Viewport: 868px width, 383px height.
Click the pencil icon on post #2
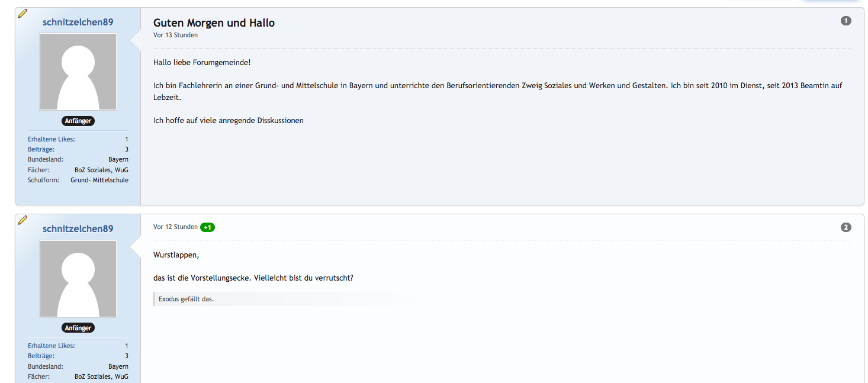[22, 220]
